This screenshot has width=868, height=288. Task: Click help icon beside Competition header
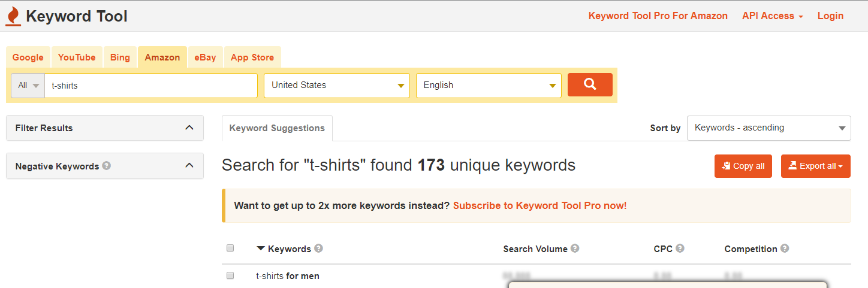[785, 248]
